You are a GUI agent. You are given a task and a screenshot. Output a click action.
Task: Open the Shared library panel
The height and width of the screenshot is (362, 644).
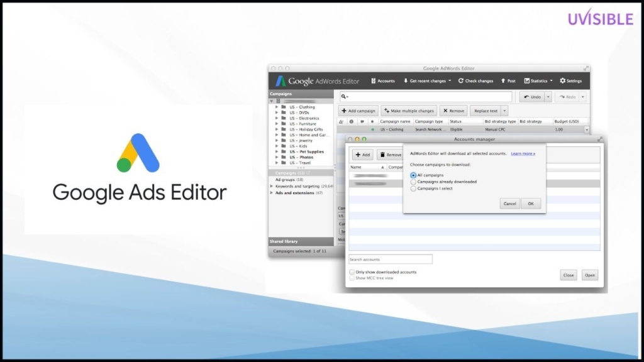(301, 241)
